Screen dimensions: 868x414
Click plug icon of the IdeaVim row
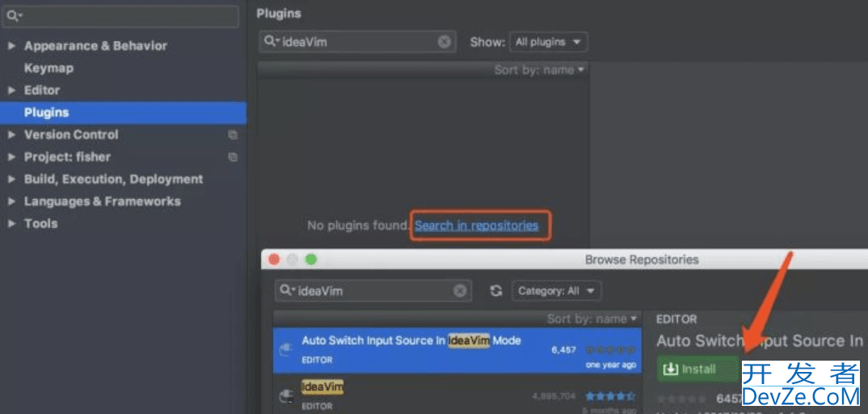coord(286,396)
